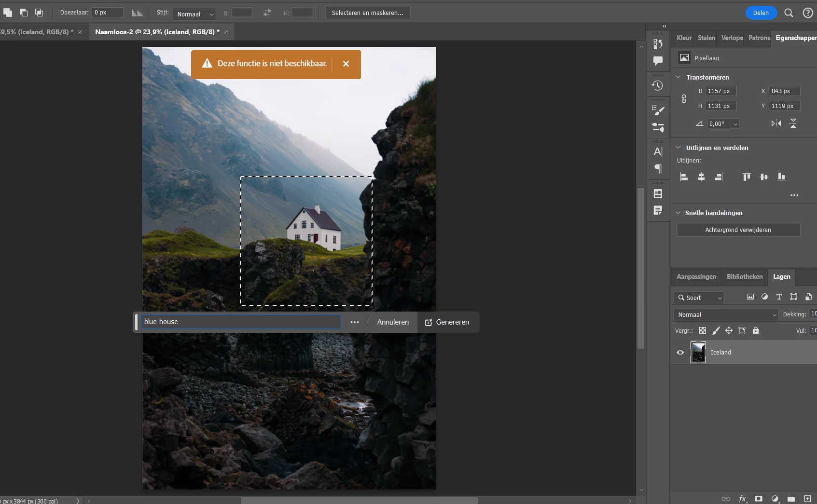The image size is (817, 504).
Task: Open the Normaal blend mode dropdown
Action: 726,314
